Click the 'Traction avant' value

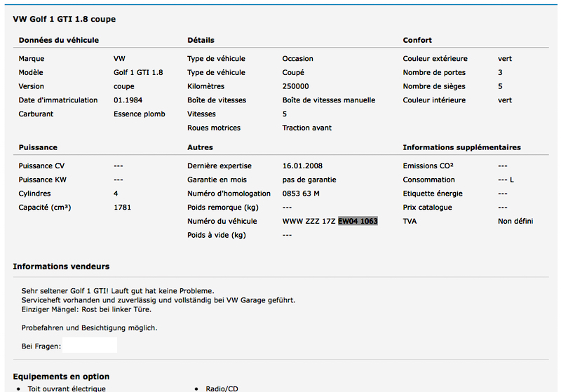tap(307, 128)
